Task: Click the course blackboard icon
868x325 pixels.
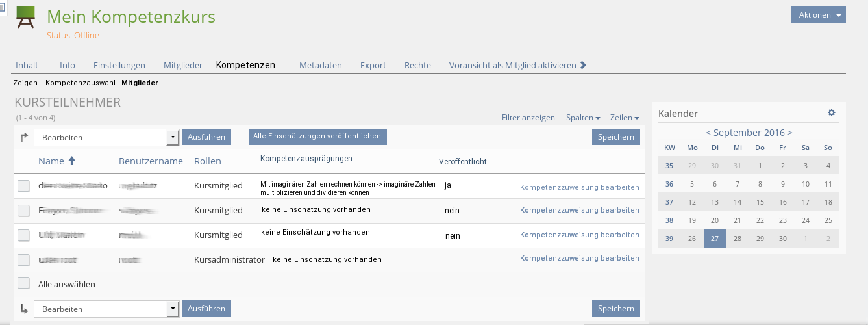Action: click(x=25, y=18)
